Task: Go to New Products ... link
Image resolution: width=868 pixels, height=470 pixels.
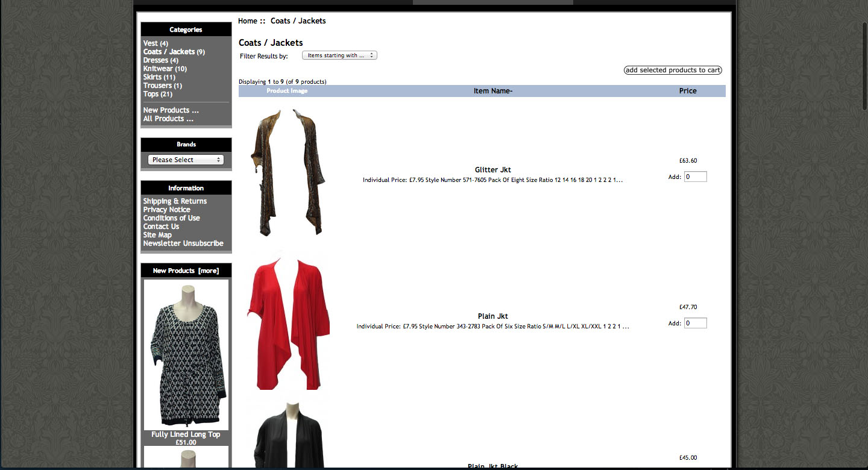Action: coord(171,110)
